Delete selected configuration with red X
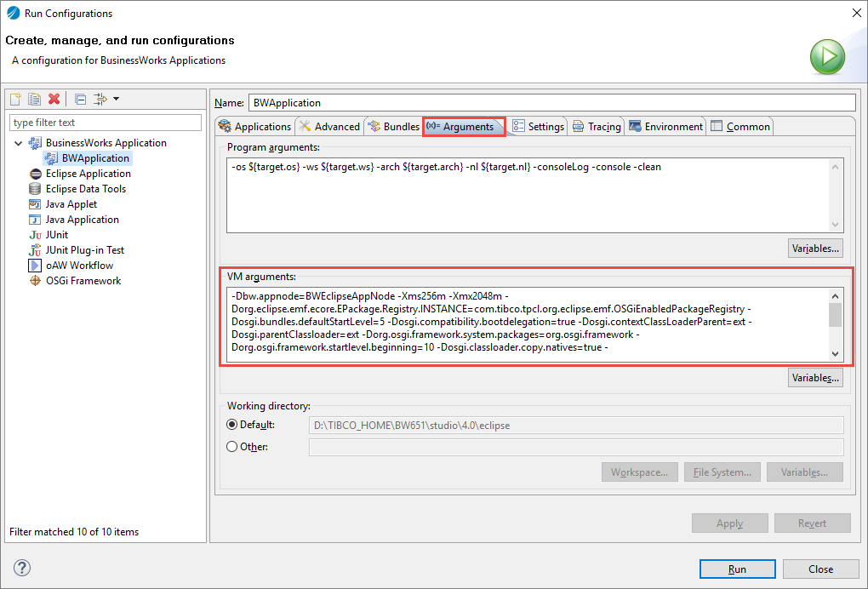This screenshot has width=868, height=589. (x=54, y=99)
